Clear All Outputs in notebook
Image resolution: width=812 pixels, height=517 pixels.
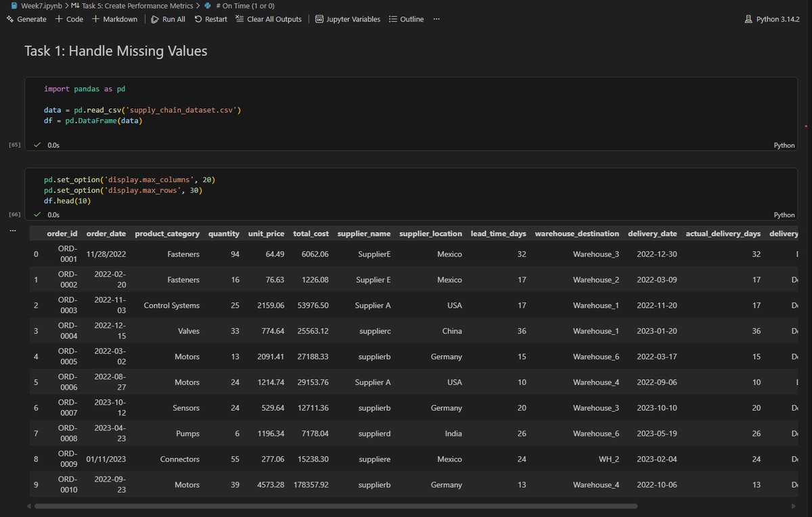pyautogui.click(x=268, y=19)
